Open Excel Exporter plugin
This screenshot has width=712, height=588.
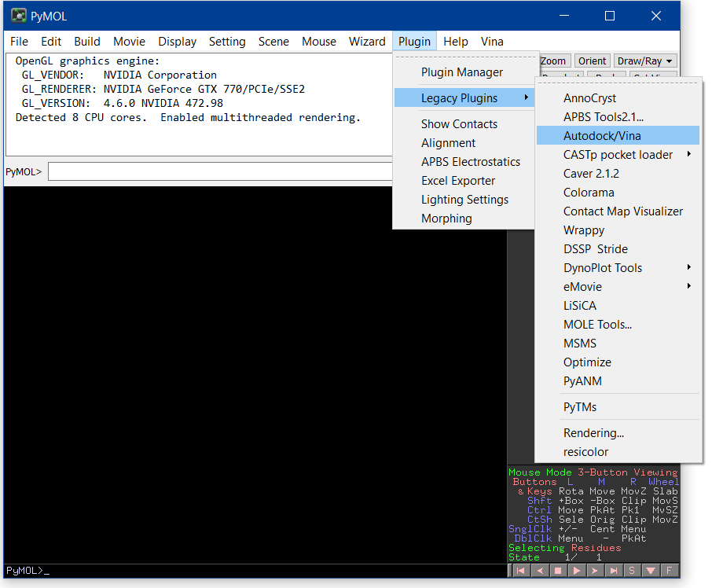click(464, 181)
